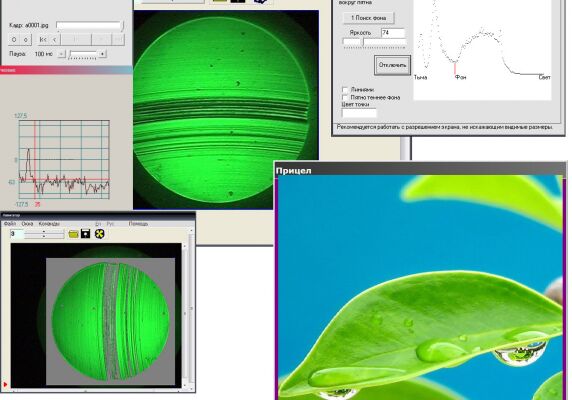This screenshot has height=400, width=572.
Task: Click the 'Прицел' window title
Action: [x=294, y=171]
